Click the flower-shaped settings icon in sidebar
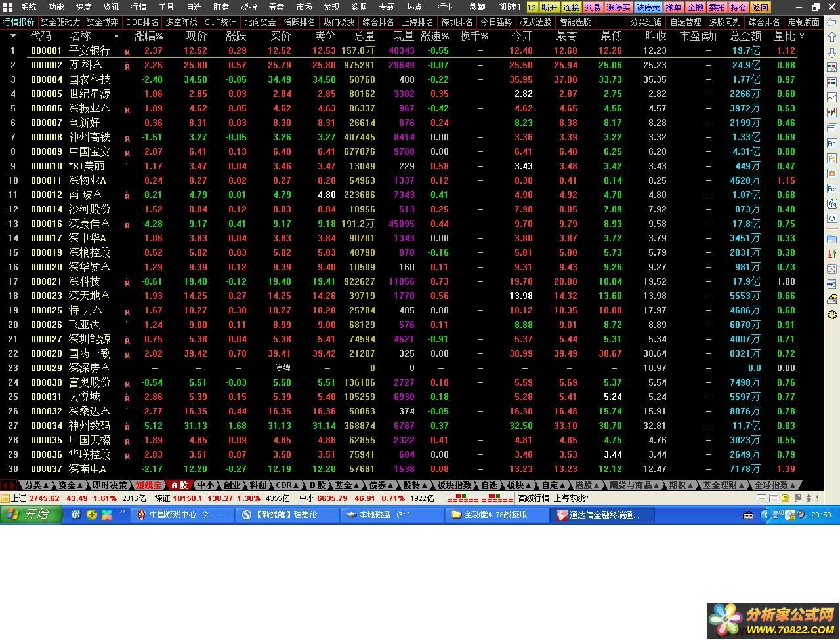Screen dimensions: 840x640 [x=832, y=315]
